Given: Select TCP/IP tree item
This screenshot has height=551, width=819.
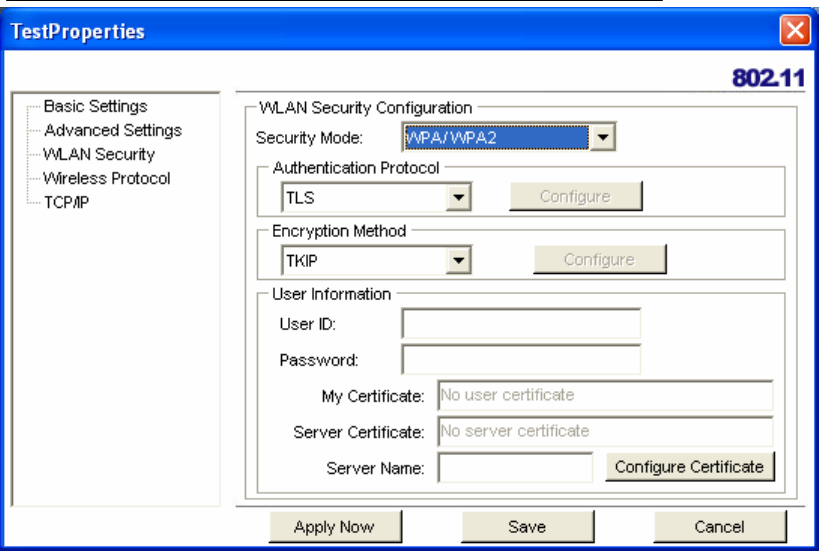Looking at the screenshot, I should 66,202.
